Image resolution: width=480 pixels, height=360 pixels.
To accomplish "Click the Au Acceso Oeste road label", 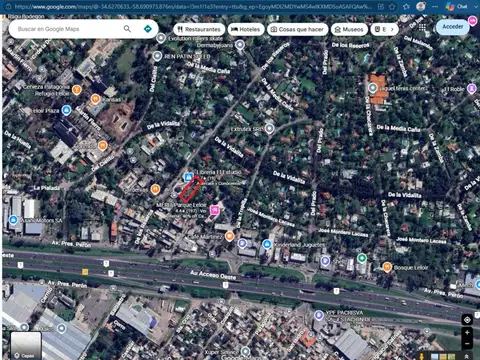I will pos(213,275).
